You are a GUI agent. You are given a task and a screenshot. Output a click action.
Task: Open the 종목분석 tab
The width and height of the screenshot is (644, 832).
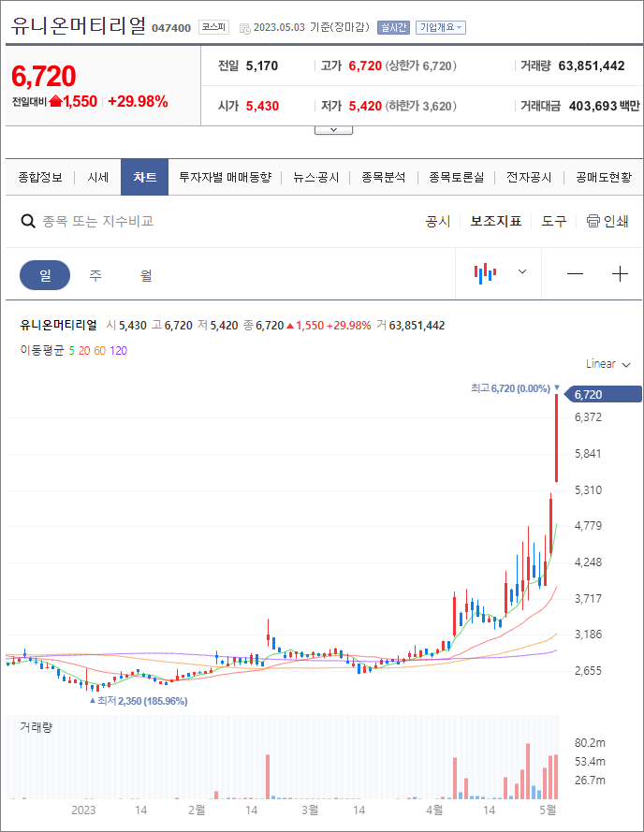pos(384,177)
